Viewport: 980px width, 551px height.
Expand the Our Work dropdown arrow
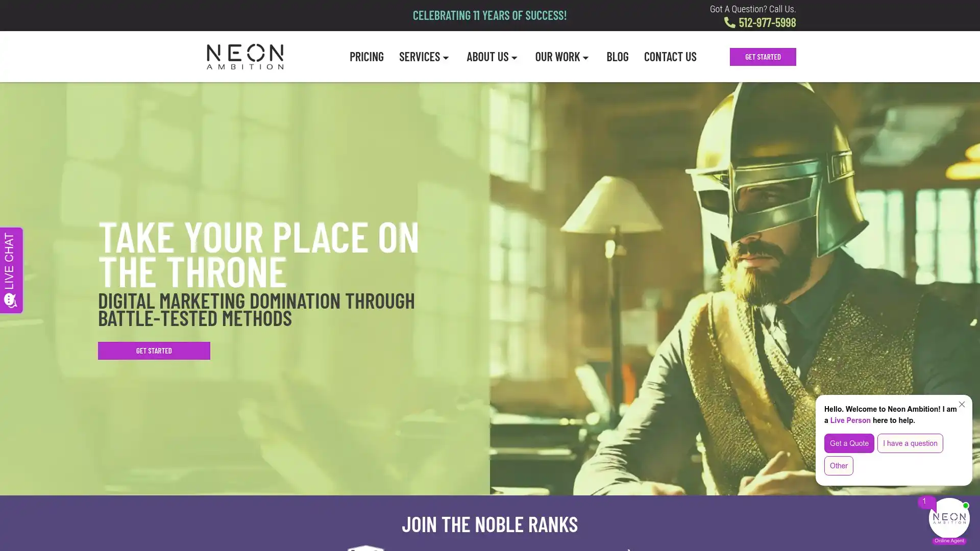coord(586,58)
